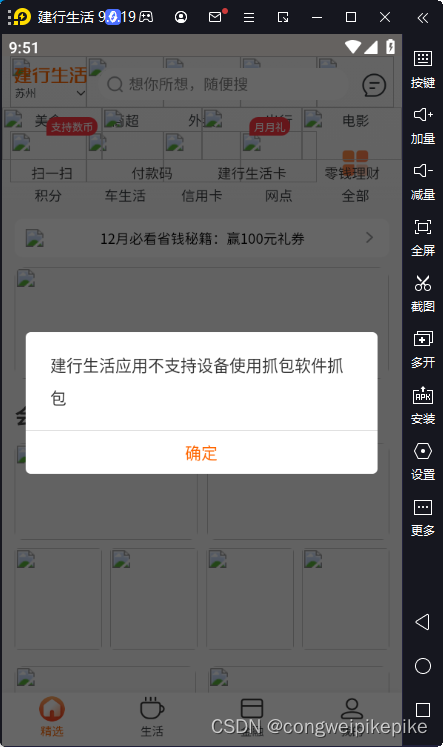Open the 12月必看省钱秘籍 banner link
The width and height of the screenshot is (443, 747).
tap(201, 238)
